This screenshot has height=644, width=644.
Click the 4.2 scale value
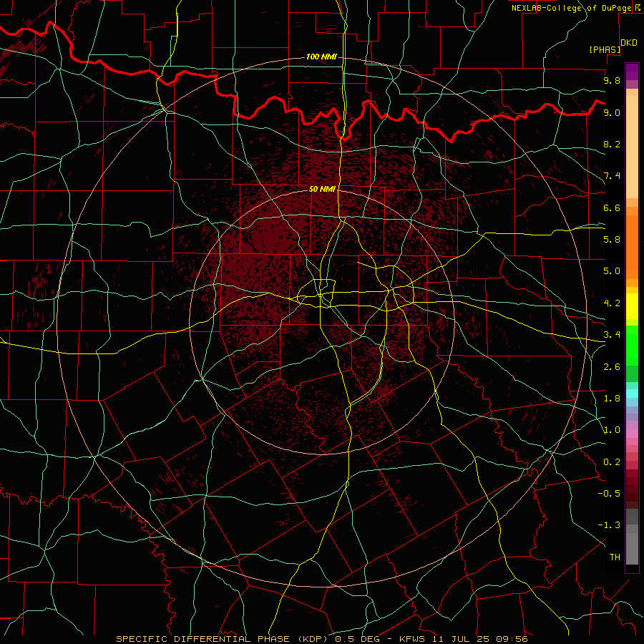pyautogui.click(x=612, y=303)
